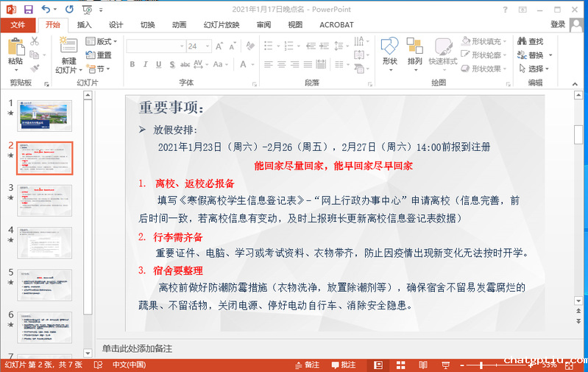Viewport: 588px width, 372px height.
Task: Clear all formatting eraser icon
Action: click(x=250, y=46)
